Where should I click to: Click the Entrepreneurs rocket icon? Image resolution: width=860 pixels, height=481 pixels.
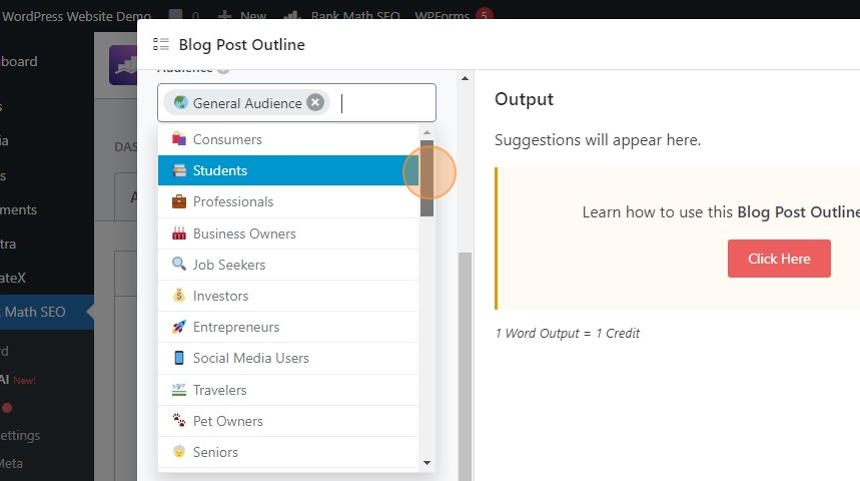(x=179, y=327)
